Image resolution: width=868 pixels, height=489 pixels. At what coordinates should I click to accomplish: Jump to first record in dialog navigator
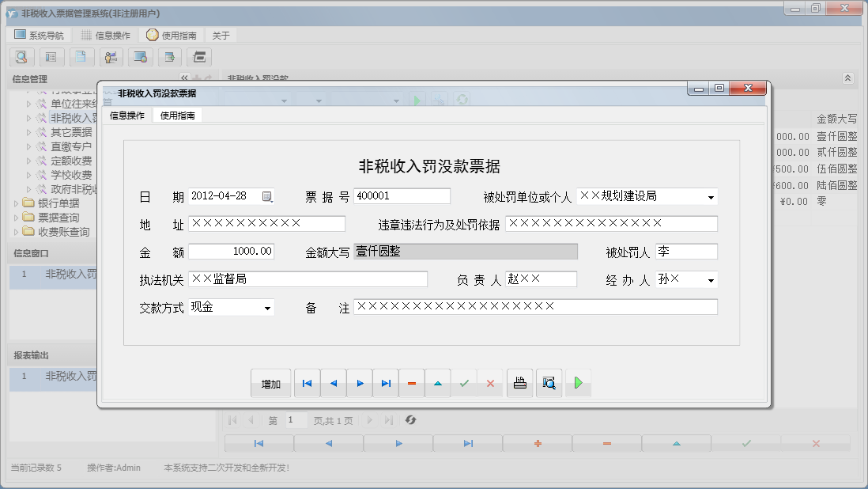pos(307,384)
